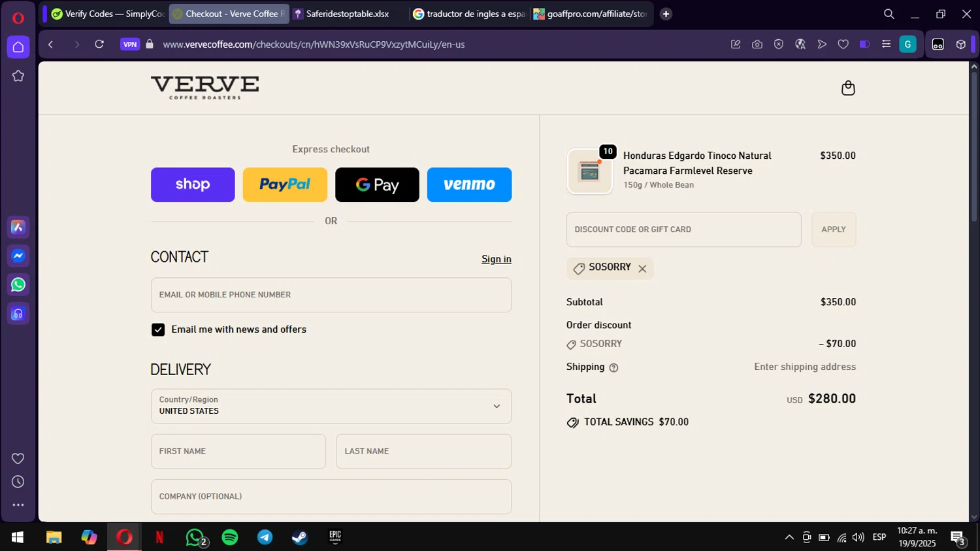Open Steam from taskbar
980x551 pixels.
click(300, 537)
